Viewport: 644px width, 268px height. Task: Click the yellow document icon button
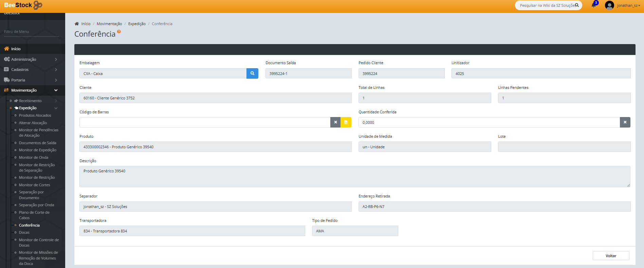pyautogui.click(x=346, y=122)
